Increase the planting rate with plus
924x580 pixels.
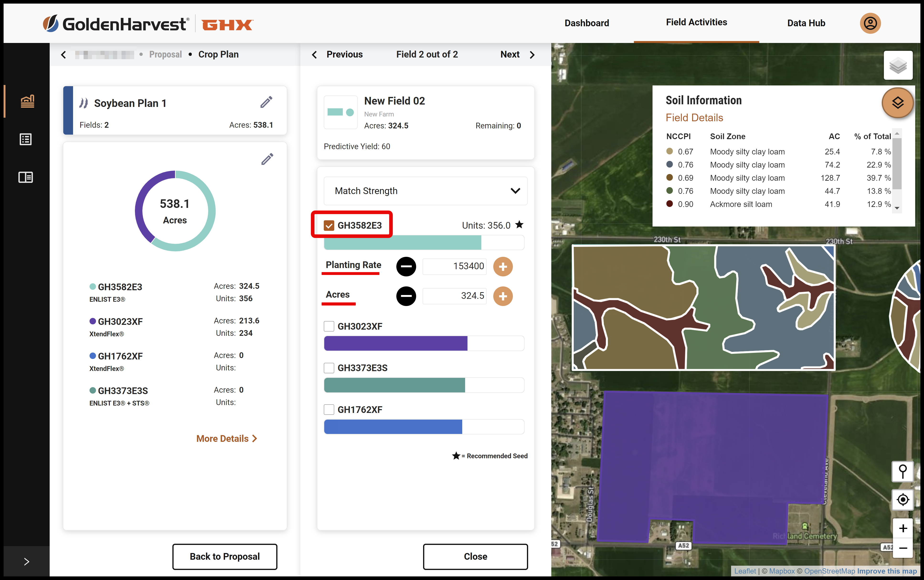tap(503, 266)
